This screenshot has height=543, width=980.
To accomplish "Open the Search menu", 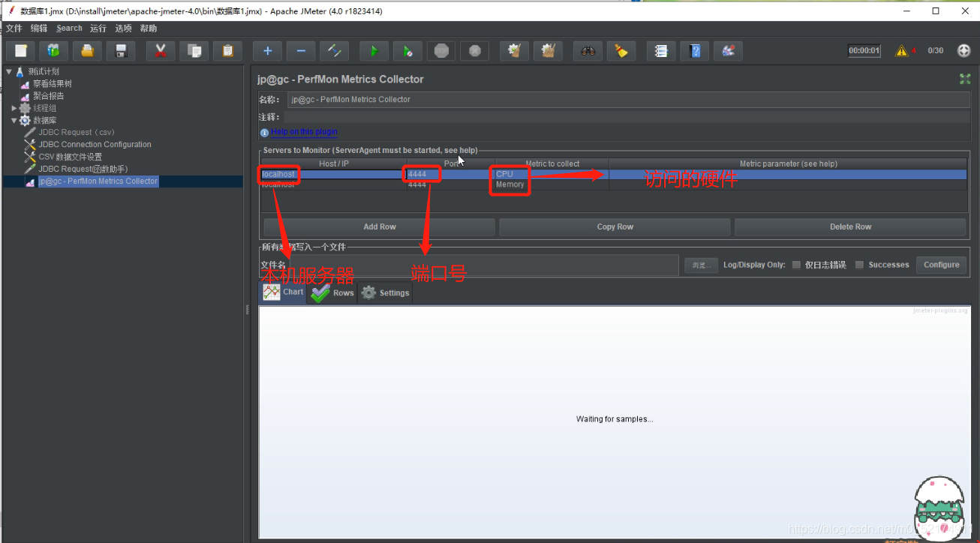I will [x=69, y=28].
